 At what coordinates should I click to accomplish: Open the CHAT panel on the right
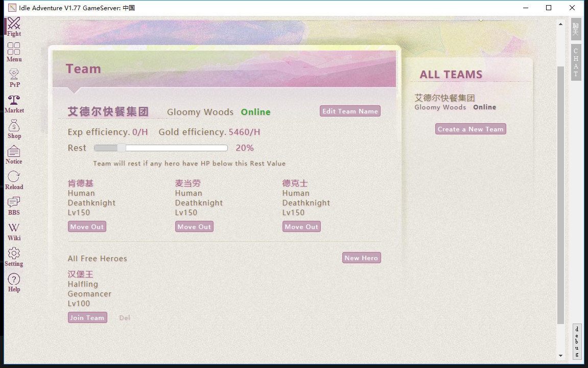tap(576, 61)
